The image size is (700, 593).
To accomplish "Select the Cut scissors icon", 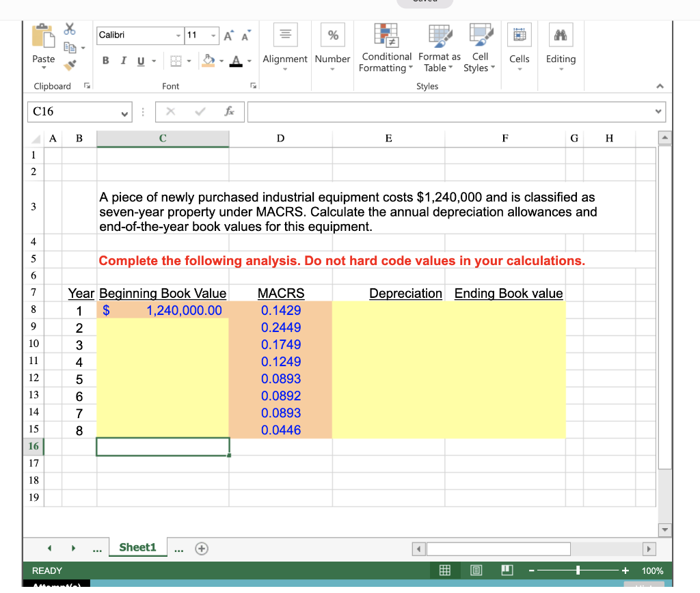I will tap(69, 29).
